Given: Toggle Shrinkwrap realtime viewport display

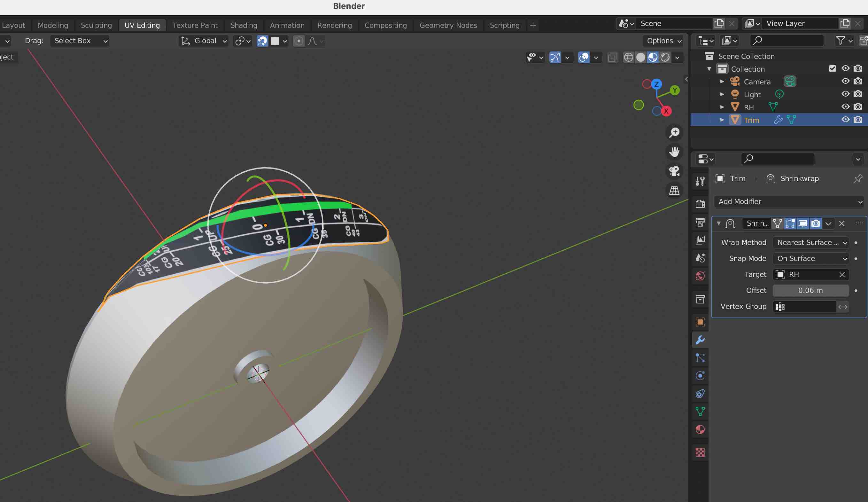Looking at the screenshot, I should [x=802, y=224].
